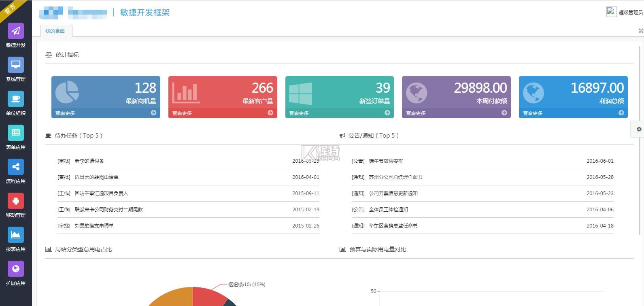Click the arrow on the 本周付款额 card
The image size is (644, 306).
point(504,113)
